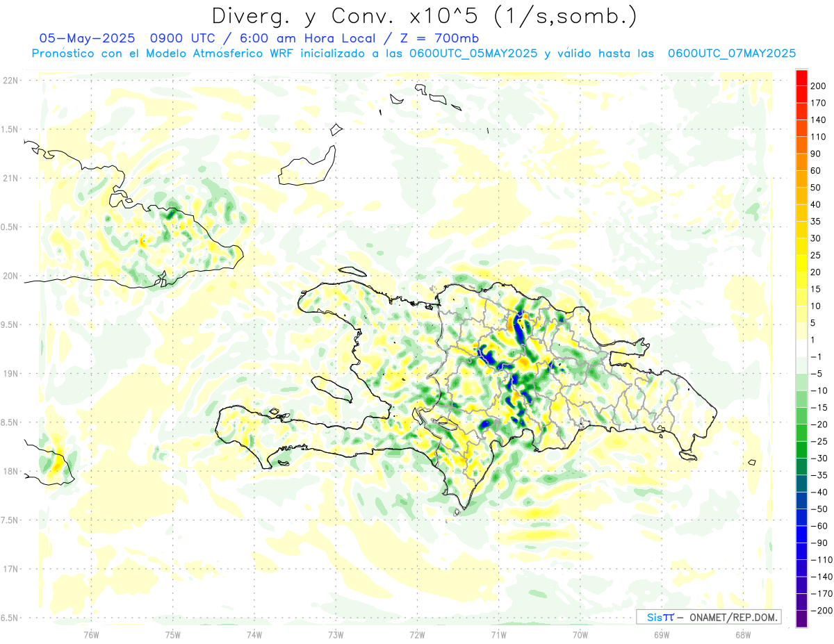Click the title 'Diverg. y Conv. x10^5'
Screen dimensions: 834x644
coord(346,17)
